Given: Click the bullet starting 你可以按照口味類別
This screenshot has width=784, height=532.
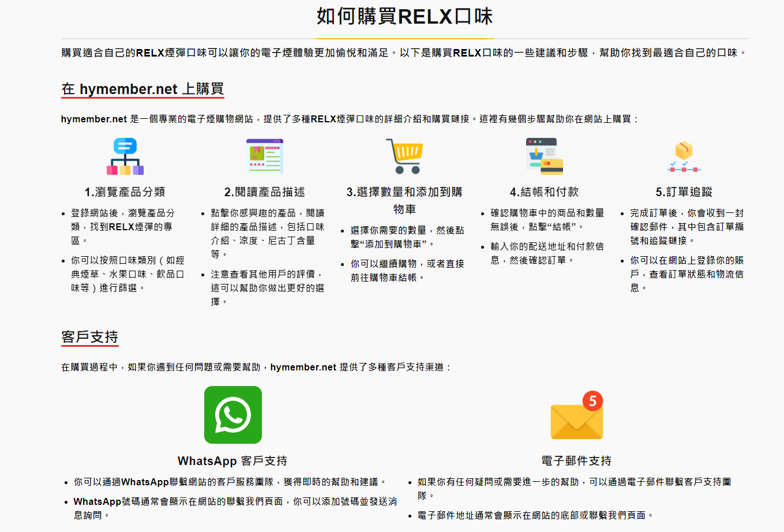Looking at the screenshot, I should (127, 274).
